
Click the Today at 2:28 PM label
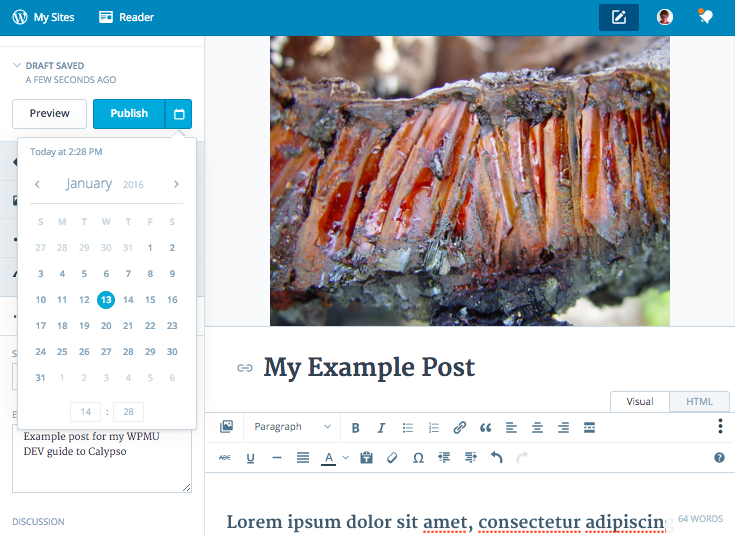66,152
